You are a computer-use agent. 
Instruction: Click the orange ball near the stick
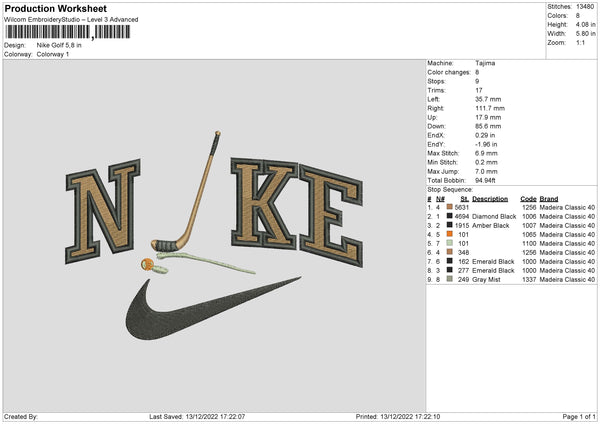pos(147,264)
